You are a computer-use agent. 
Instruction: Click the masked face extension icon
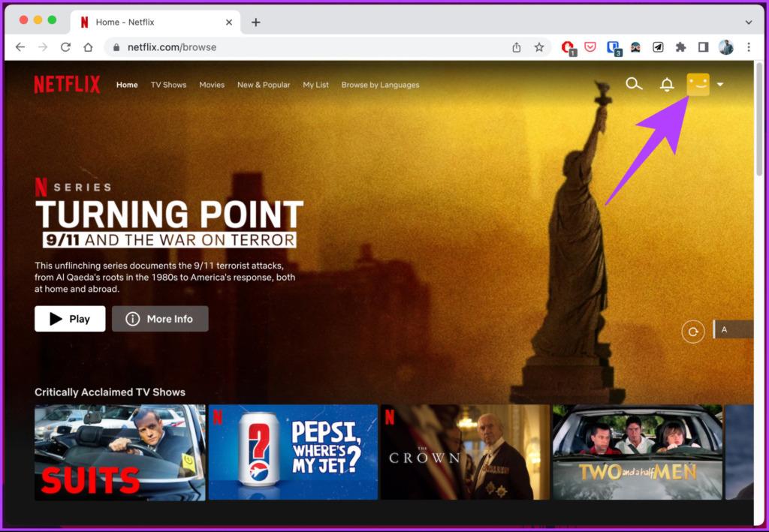[635, 47]
